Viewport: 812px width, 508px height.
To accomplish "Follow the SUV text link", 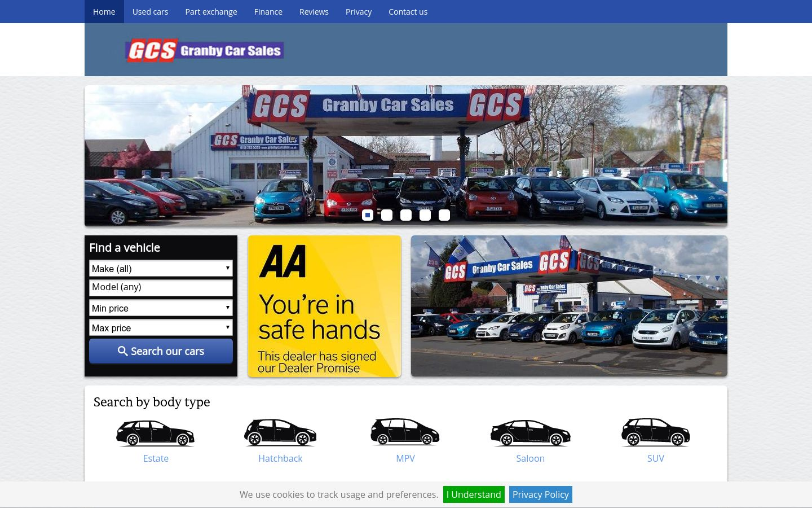I will 656,458.
